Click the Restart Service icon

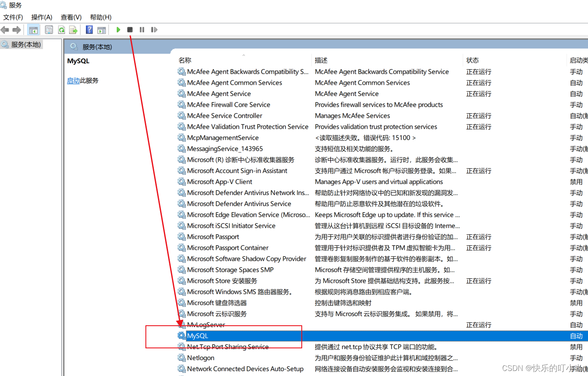click(x=154, y=30)
